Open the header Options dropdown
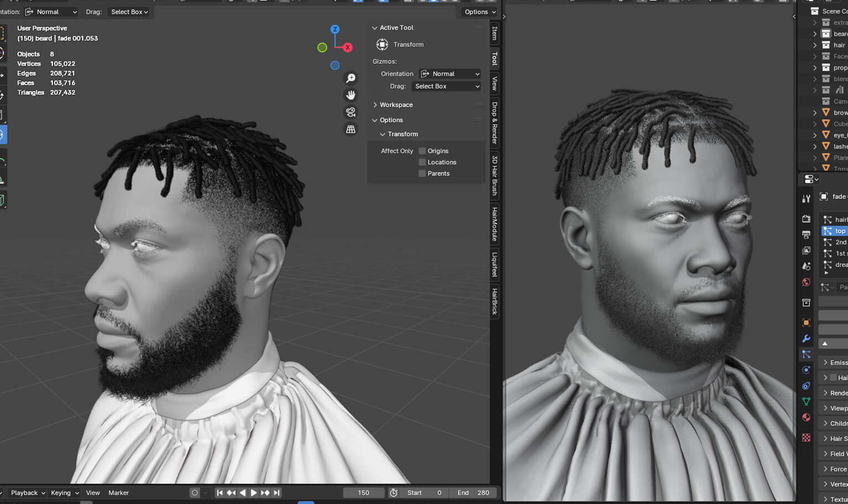848x504 pixels. coord(479,12)
